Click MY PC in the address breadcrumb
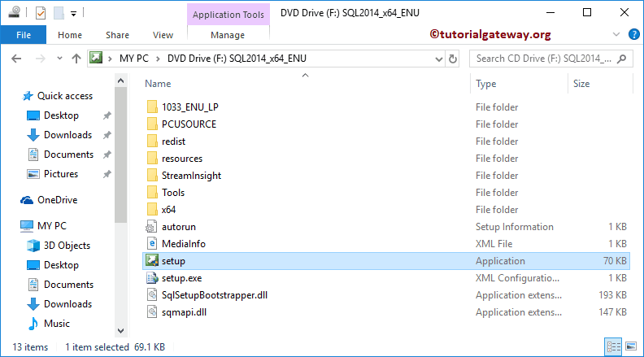 pyautogui.click(x=134, y=59)
